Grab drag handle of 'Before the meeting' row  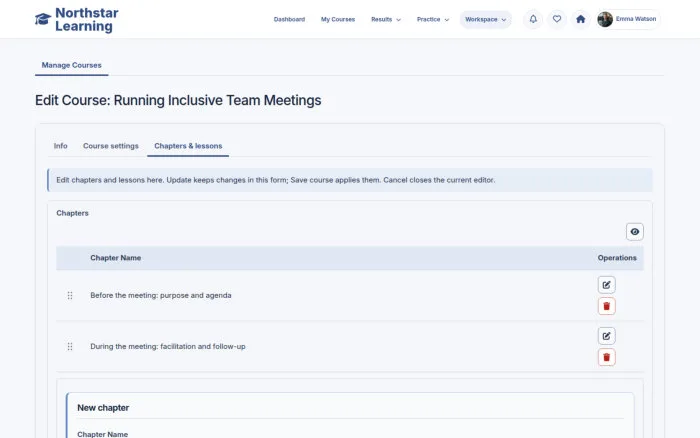(x=70, y=296)
